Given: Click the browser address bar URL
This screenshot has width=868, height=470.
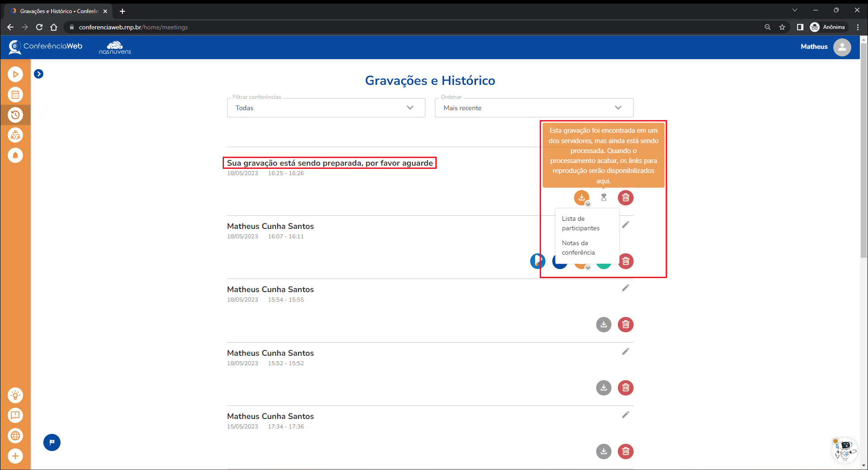Looking at the screenshot, I should (x=133, y=27).
